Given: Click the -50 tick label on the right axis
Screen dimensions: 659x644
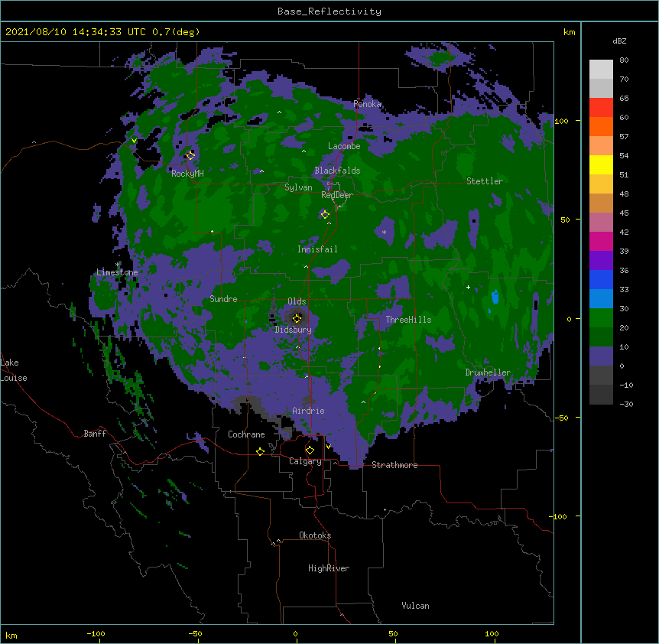Looking at the screenshot, I should (x=561, y=418).
